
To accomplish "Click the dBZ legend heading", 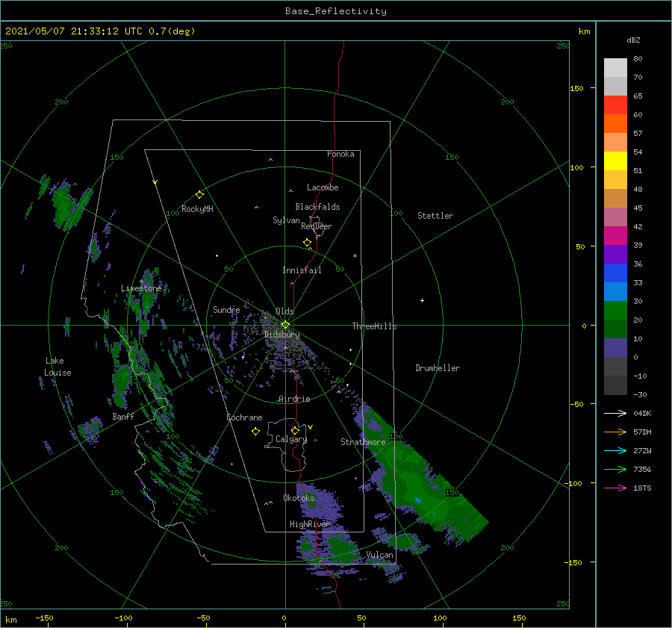I will tap(633, 40).
